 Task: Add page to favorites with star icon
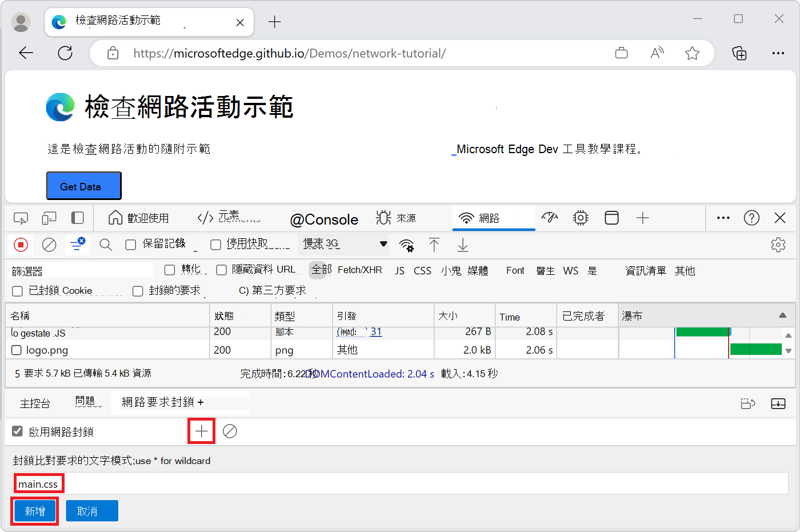[693, 53]
